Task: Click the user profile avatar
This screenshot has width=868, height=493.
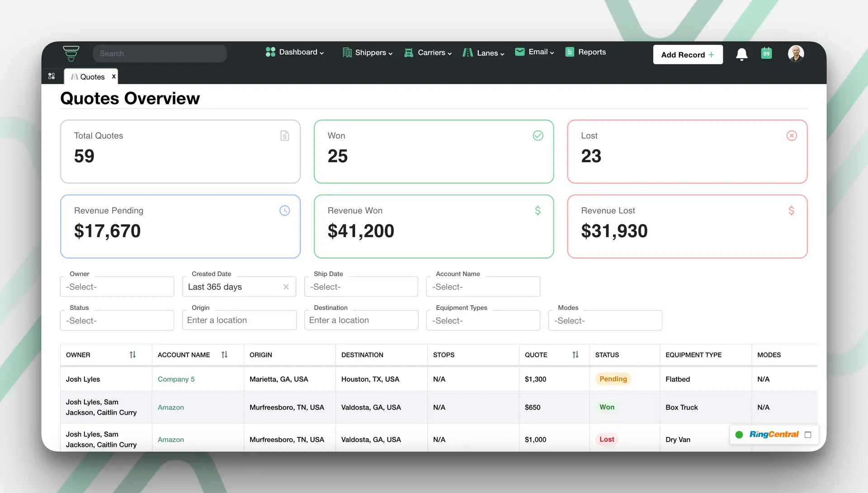Action: tap(796, 53)
